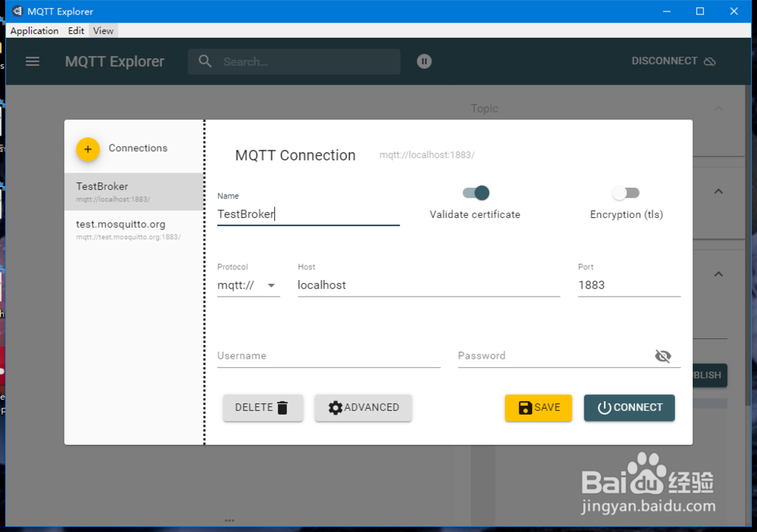Click the Connections heading
This screenshot has height=532, width=757.
click(138, 148)
